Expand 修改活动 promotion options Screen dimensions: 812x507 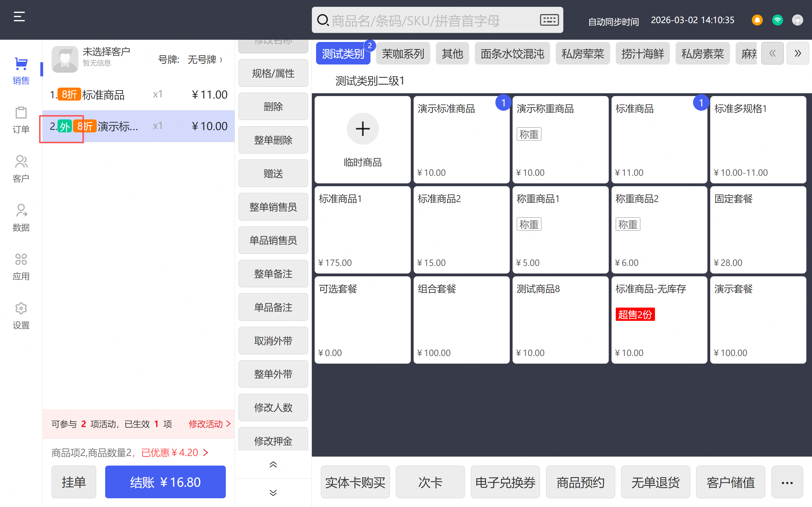tap(209, 424)
